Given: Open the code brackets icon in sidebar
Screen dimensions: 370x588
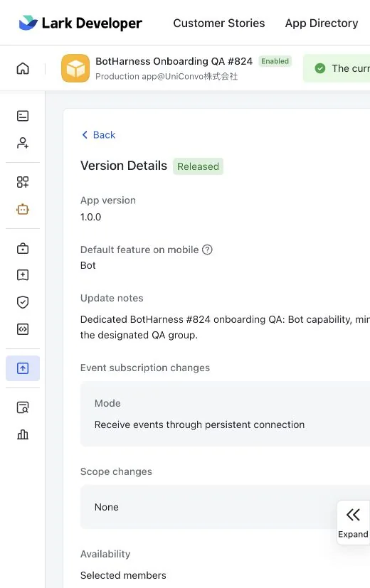Looking at the screenshot, I should click(x=23, y=329).
